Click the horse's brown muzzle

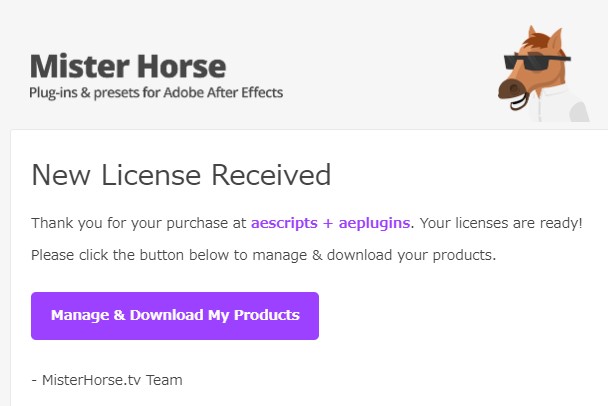click(x=512, y=89)
